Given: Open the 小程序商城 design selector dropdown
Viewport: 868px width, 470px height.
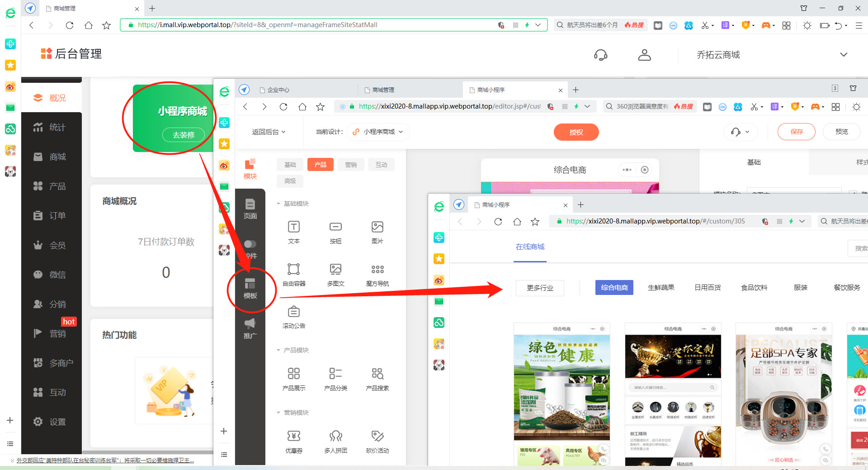Looking at the screenshot, I should (x=378, y=132).
